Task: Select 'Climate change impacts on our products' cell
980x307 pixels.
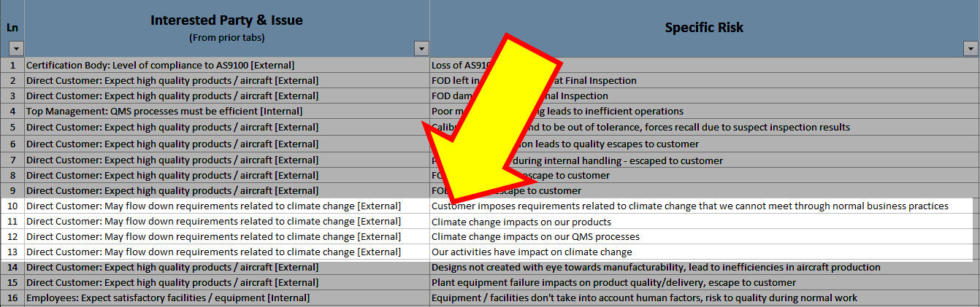Action: [521, 222]
